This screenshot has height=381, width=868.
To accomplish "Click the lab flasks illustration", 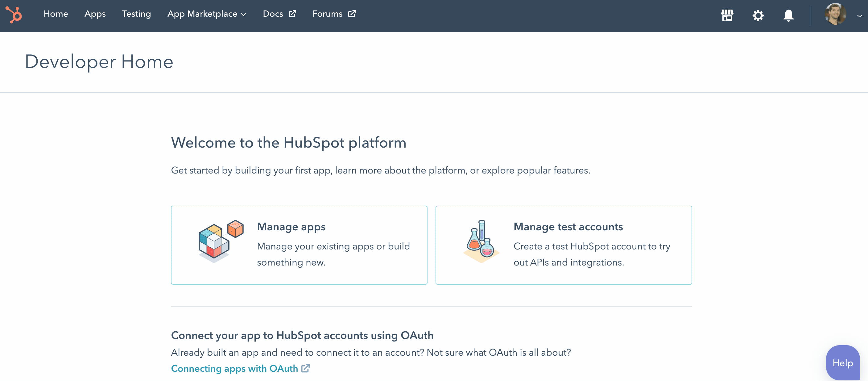I will tap(481, 241).
